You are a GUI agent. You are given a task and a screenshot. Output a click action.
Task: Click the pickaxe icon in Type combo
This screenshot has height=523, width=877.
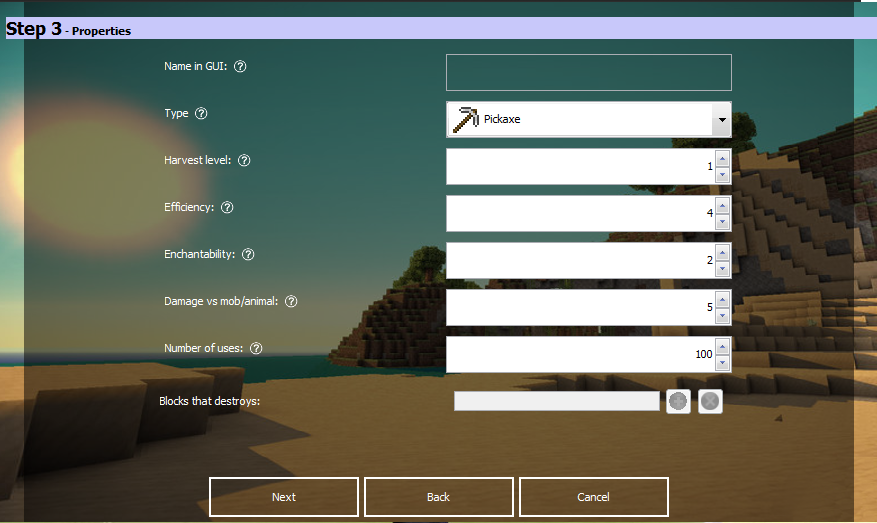coord(465,119)
